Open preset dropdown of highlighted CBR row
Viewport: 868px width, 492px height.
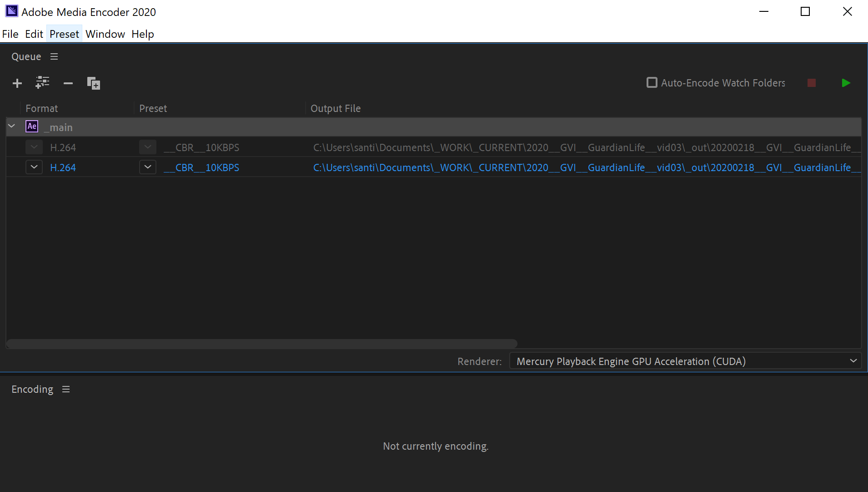tap(148, 167)
